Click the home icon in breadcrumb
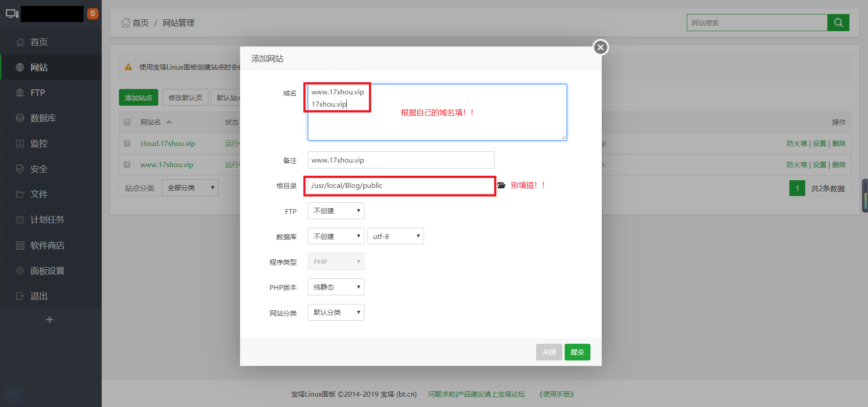Viewport: 868px width, 407px height. (125, 23)
